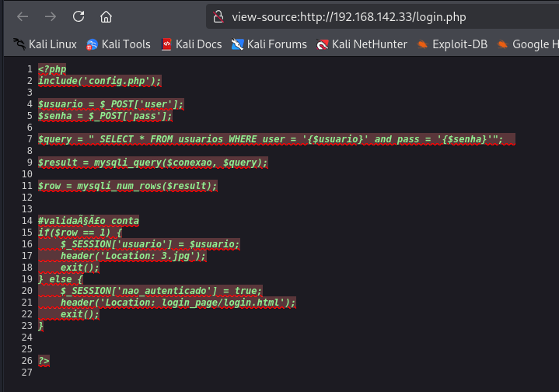This screenshot has width=559, height=392.
Task: Click the browser back arrow
Action: (23, 17)
